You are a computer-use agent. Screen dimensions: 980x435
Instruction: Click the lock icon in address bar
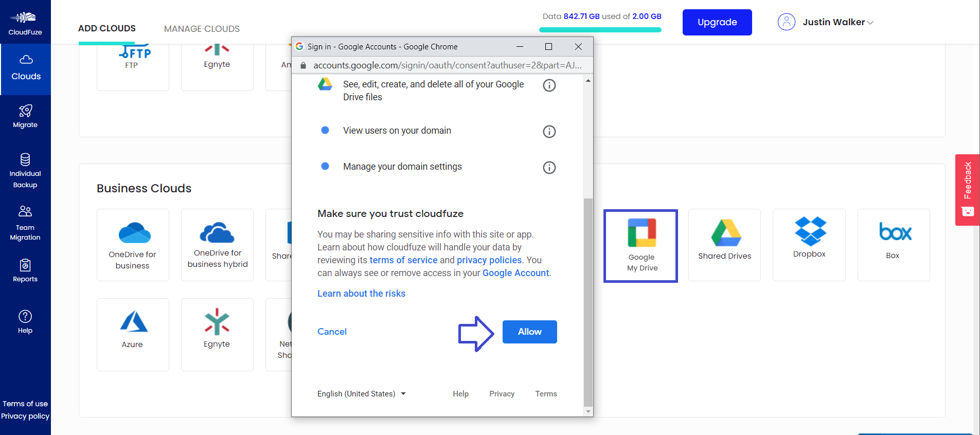(x=303, y=65)
